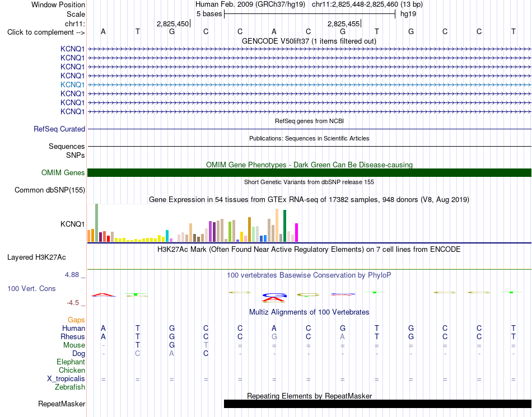This screenshot has width=532, height=417.
Task: Click the gray 'A' in Dog row
Action: click(172, 354)
